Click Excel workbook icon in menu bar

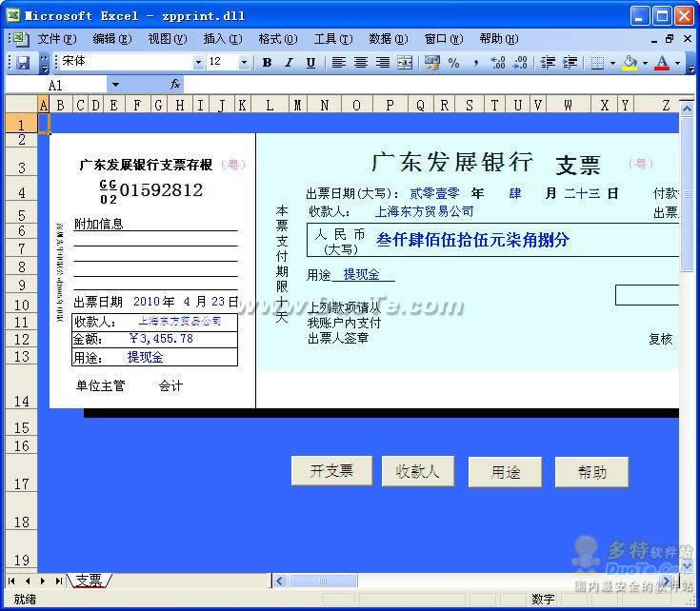pos(20,39)
